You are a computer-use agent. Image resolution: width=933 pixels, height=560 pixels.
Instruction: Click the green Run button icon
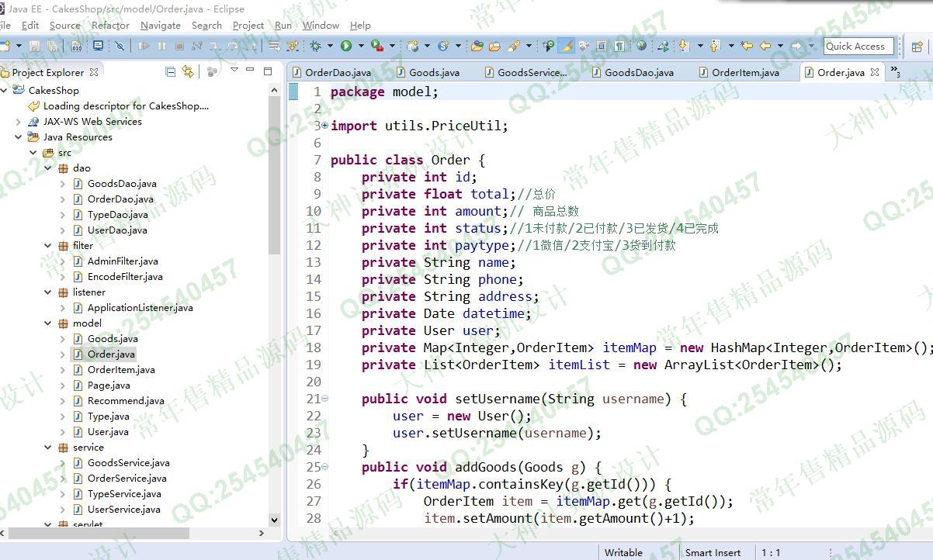pos(346,47)
